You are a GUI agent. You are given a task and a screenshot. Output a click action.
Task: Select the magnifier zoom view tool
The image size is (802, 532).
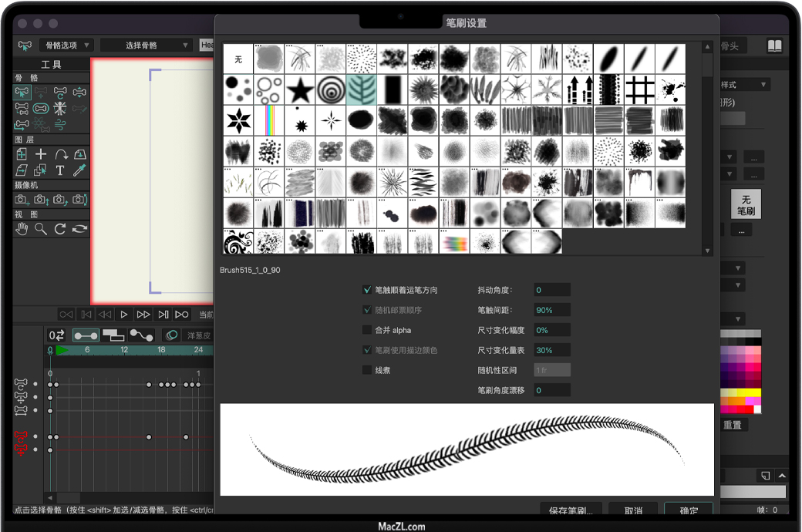click(x=41, y=228)
